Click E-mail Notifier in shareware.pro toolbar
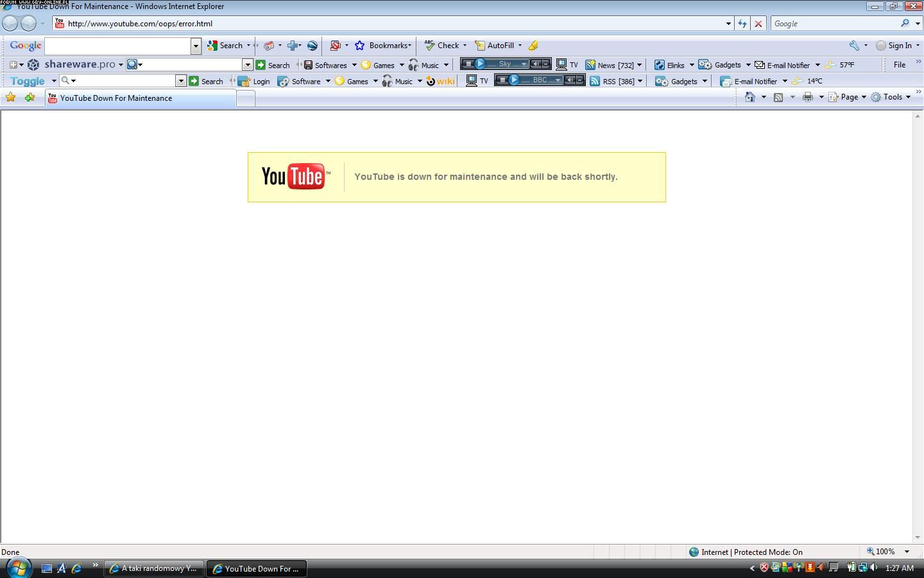The image size is (924, 578). click(782, 65)
